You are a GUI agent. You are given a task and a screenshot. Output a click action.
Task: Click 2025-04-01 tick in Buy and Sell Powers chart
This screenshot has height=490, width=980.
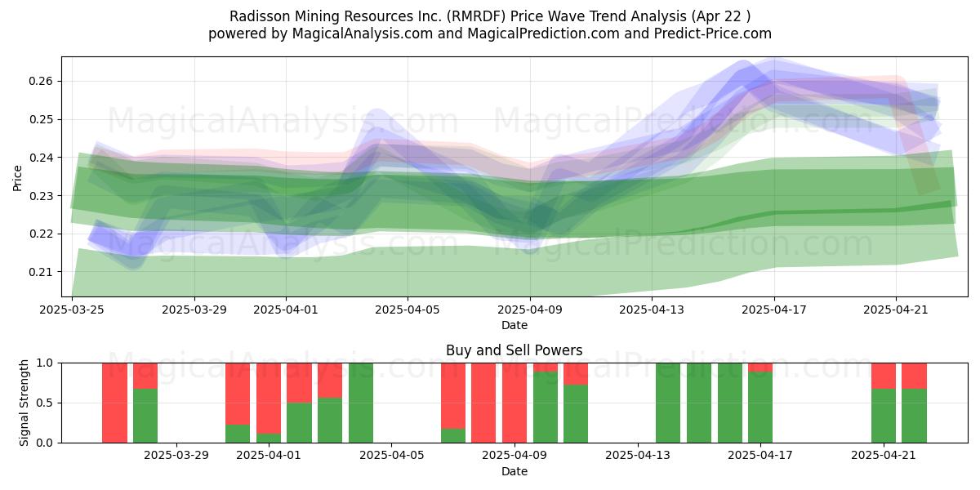pyautogui.click(x=269, y=456)
